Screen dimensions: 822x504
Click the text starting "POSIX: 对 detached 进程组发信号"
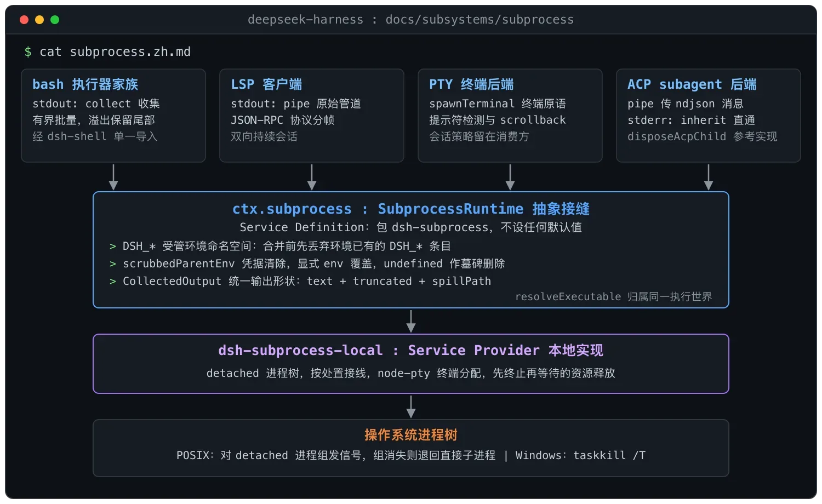(336, 455)
